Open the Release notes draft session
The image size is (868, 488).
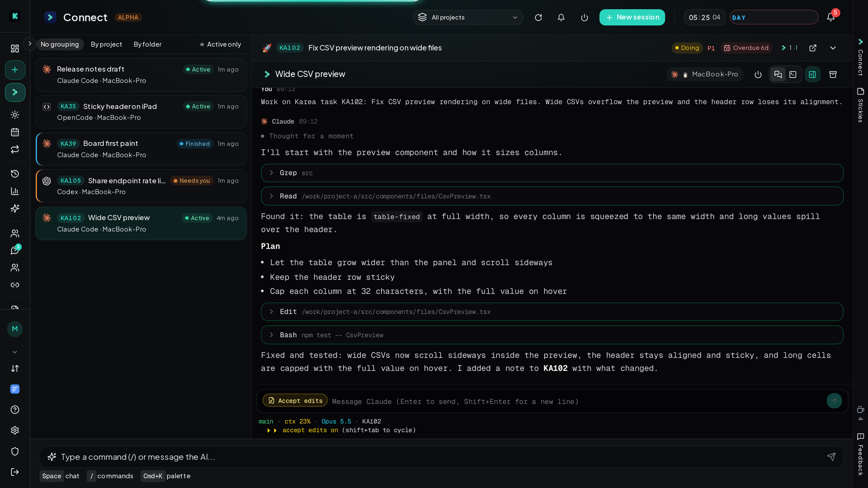(x=141, y=75)
